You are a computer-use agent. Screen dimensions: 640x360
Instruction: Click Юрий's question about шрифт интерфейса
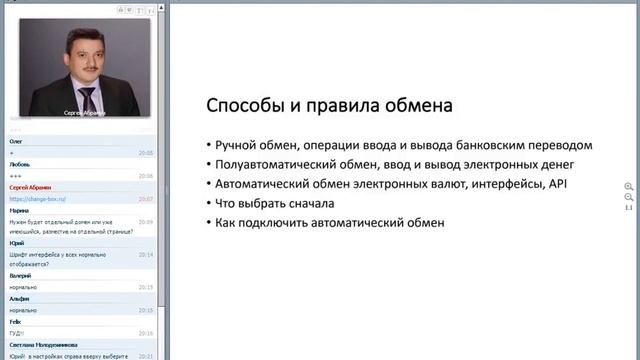(x=58, y=259)
